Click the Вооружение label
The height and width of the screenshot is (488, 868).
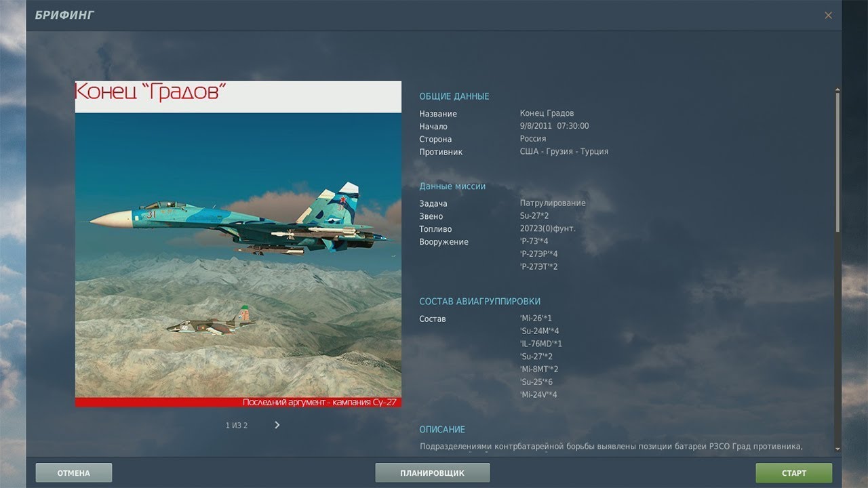coord(443,242)
